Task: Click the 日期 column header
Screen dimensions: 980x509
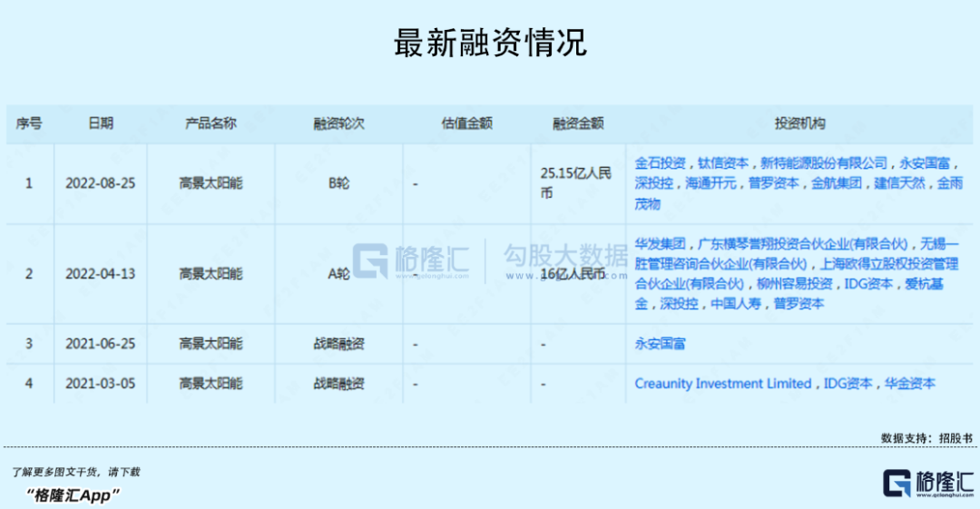Action: point(101,123)
